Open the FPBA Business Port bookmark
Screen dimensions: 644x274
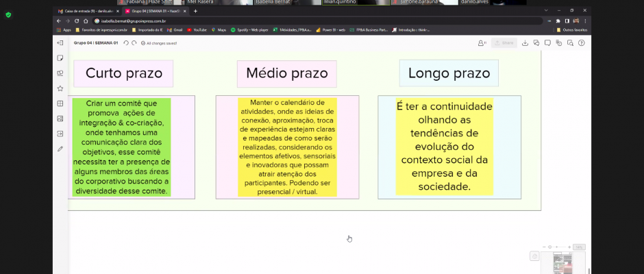coord(369,30)
